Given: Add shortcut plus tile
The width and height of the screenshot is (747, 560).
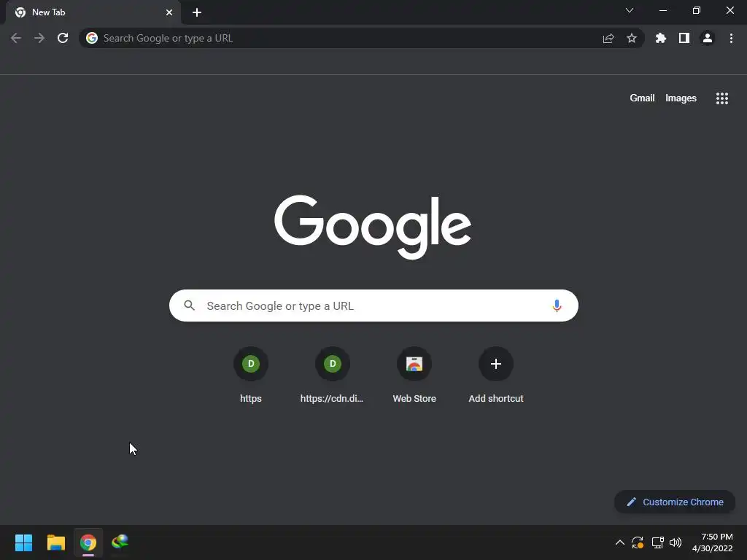Looking at the screenshot, I should click(x=496, y=375).
